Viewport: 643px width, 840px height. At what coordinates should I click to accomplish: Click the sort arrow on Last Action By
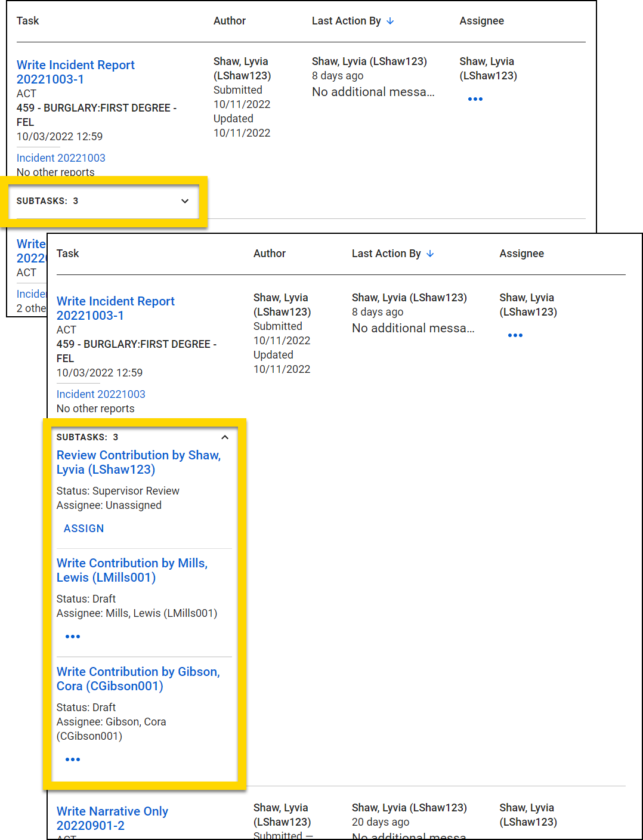coord(391,21)
